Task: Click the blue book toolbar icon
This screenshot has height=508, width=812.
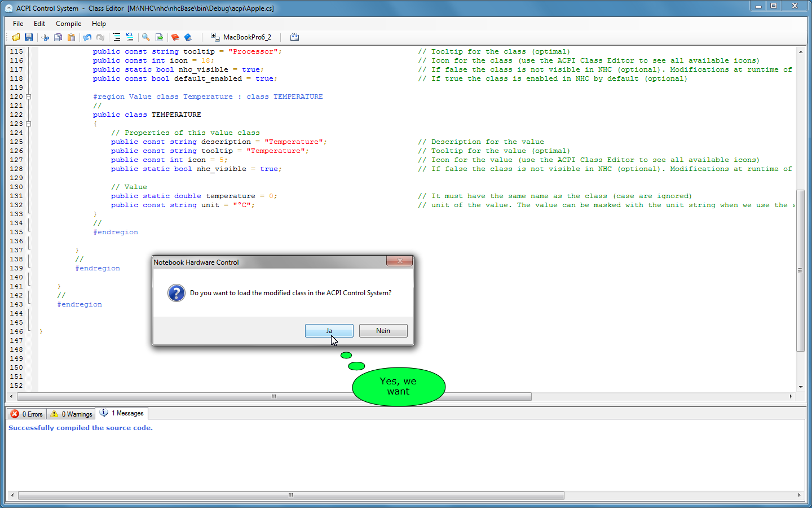Action: click(x=188, y=37)
